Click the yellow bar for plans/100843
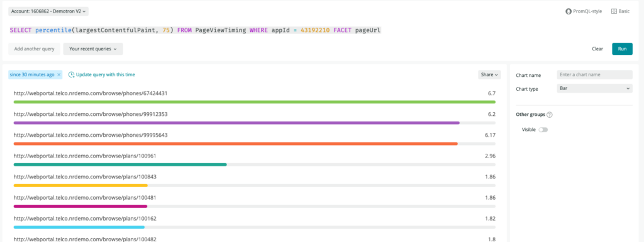 click(x=80, y=185)
